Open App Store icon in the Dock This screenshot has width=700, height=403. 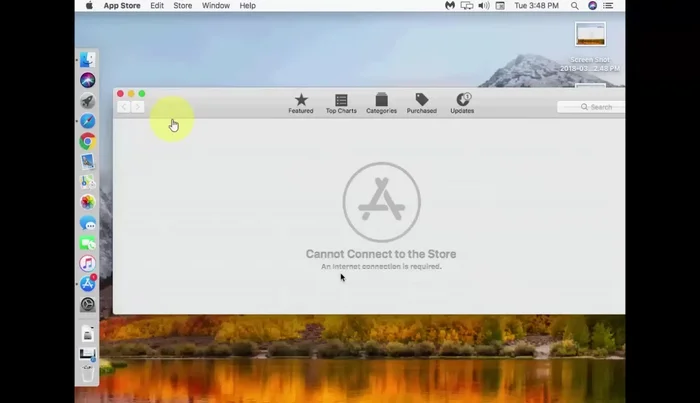click(x=88, y=284)
